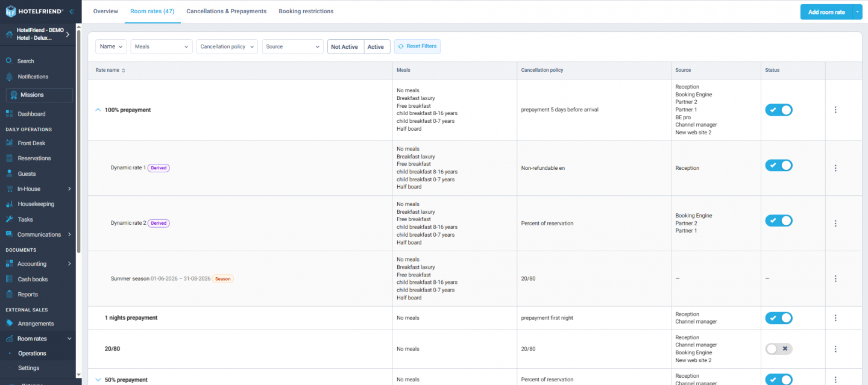This screenshot has height=385, width=868.
Task: Click the Add room rate button
Action: (x=826, y=12)
